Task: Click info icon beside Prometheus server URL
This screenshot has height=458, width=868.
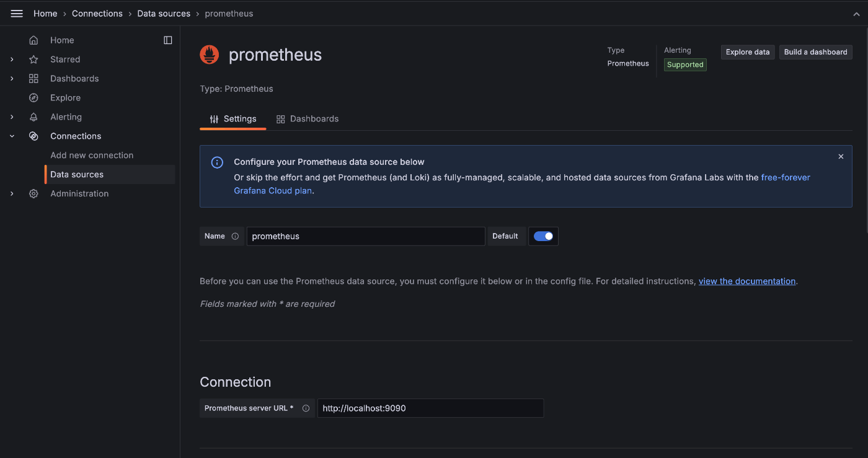Action: click(306, 408)
